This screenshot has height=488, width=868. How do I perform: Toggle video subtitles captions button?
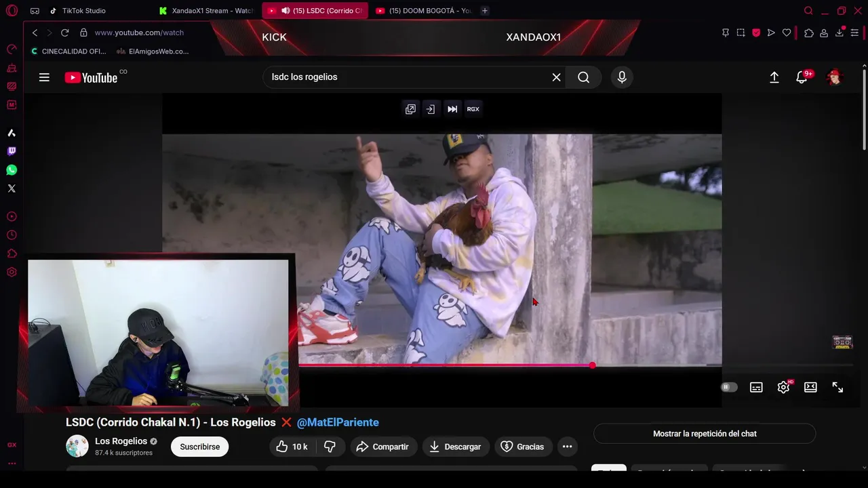pyautogui.click(x=756, y=387)
